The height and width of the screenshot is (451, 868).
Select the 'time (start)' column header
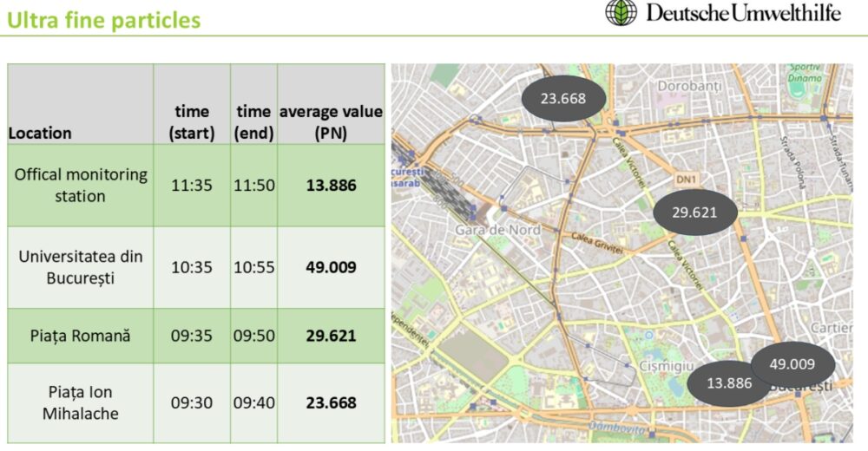tap(192, 122)
